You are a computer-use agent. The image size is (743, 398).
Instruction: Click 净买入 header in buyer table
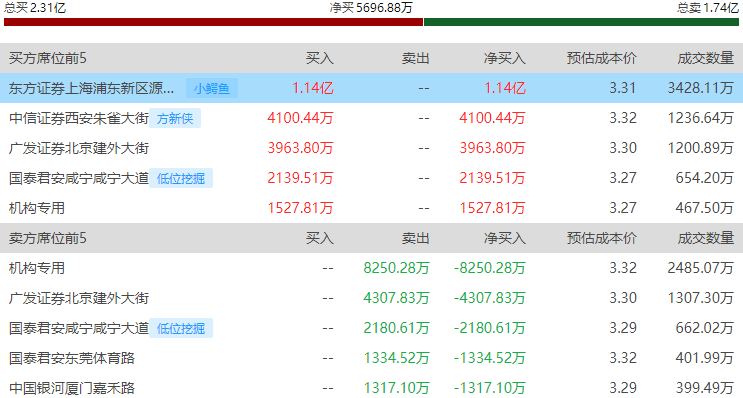click(x=505, y=58)
